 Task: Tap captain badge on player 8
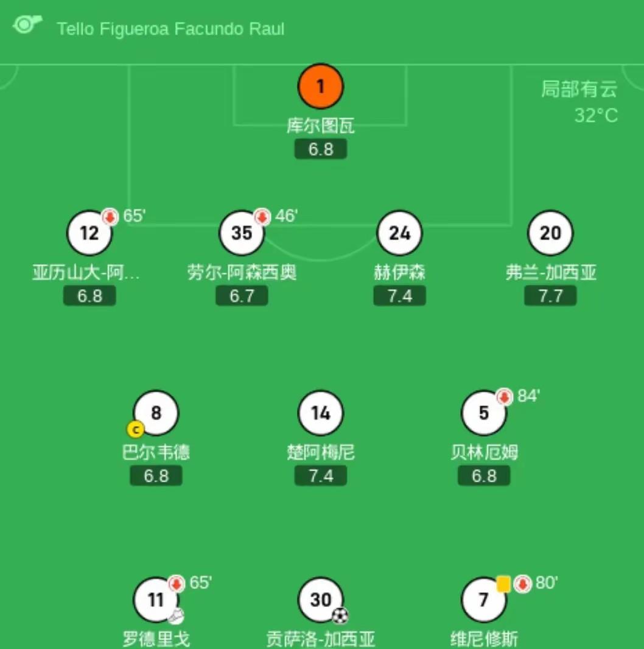[x=135, y=429]
